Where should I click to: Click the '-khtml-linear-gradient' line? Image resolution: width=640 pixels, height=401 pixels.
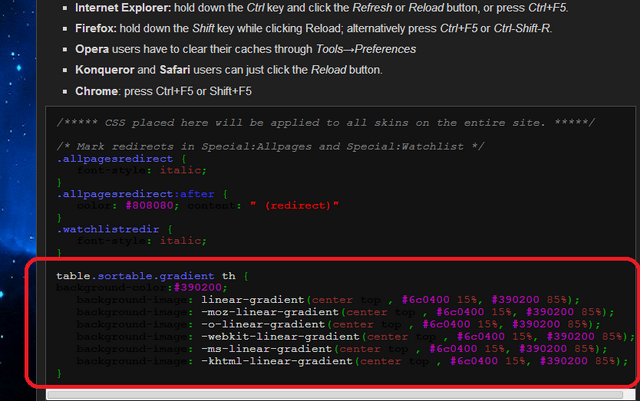(352, 361)
